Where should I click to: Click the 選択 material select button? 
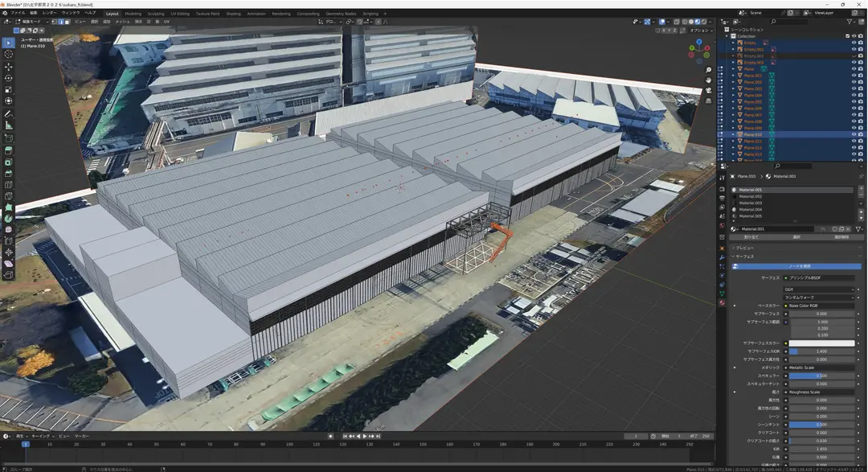click(x=796, y=237)
